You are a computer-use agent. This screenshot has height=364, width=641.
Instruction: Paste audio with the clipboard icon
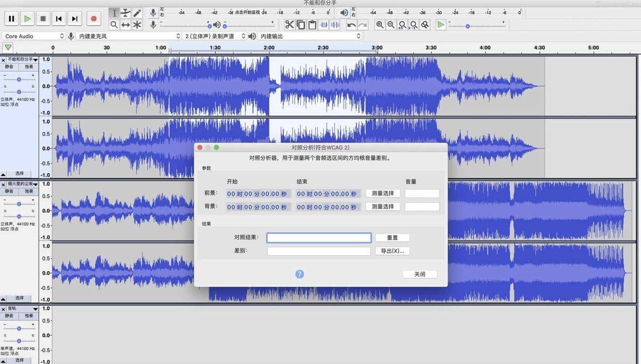point(312,24)
